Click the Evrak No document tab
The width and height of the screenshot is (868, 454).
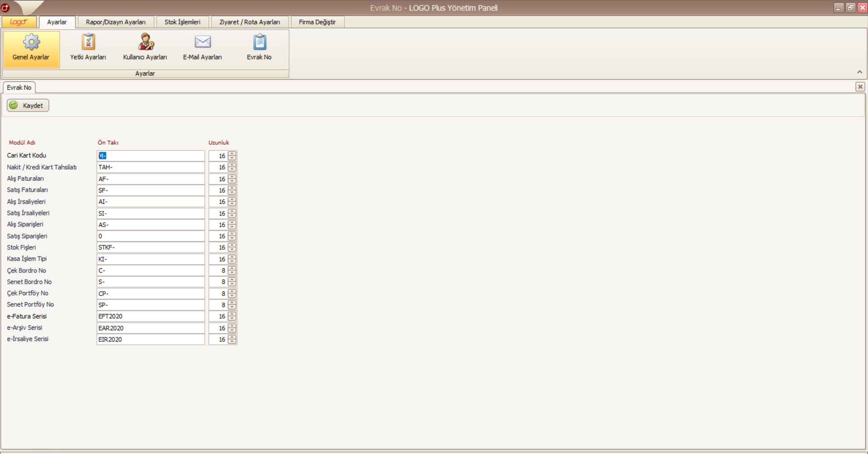point(19,88)
